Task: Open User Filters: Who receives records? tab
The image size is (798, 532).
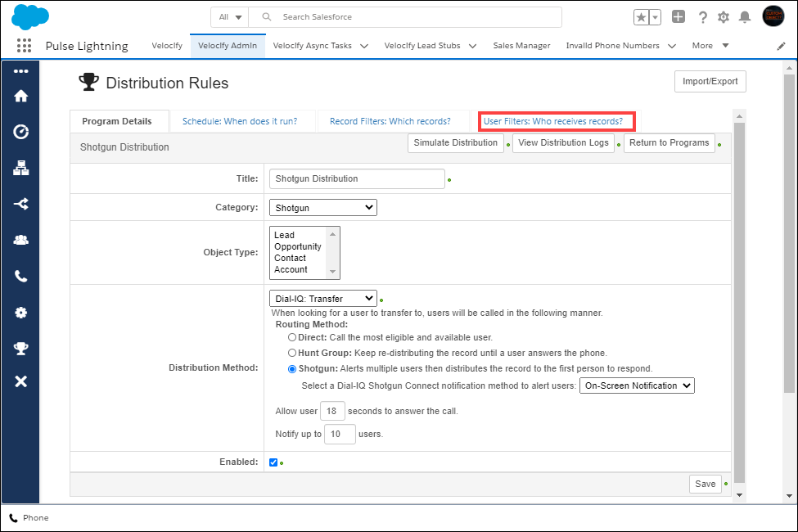Action: coord(553,121)
